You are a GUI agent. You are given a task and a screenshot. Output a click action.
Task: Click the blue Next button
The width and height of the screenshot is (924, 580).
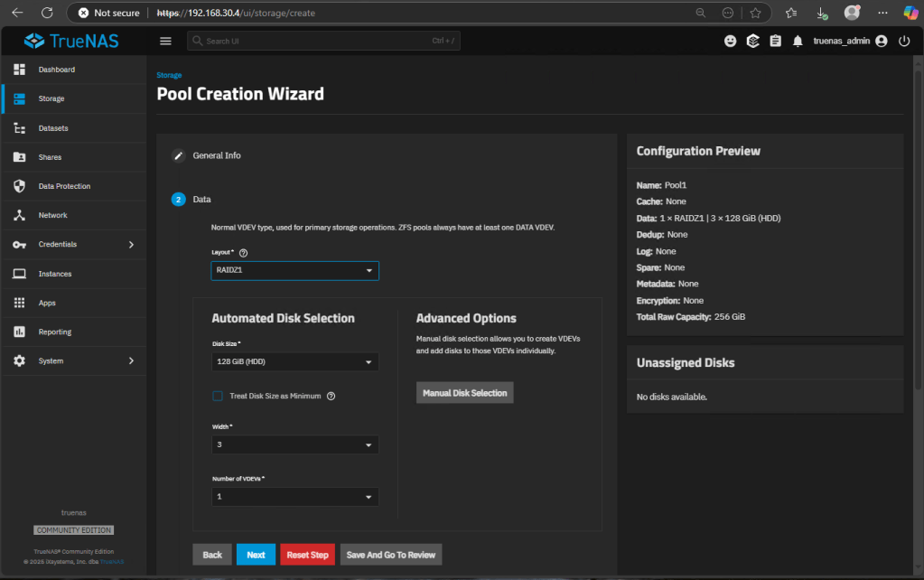[256, 555]
